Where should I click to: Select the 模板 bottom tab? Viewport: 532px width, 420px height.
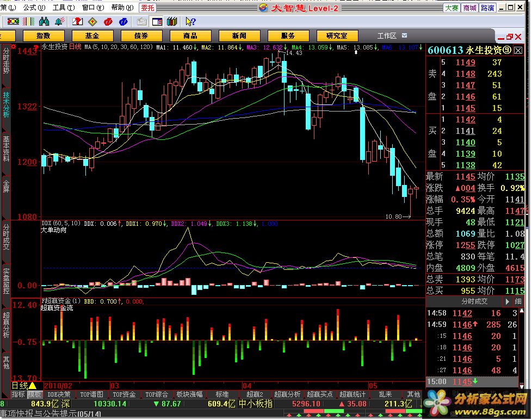35,394
